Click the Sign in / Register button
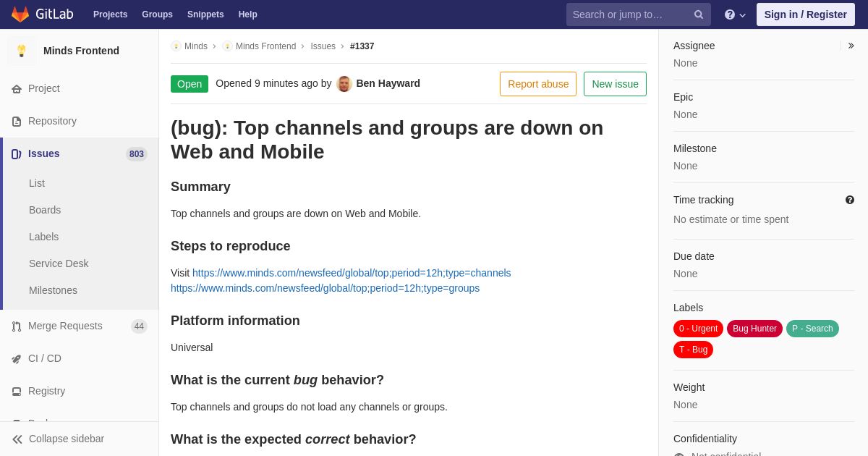Viewport: 868px width, 456px height. (806, 14)
